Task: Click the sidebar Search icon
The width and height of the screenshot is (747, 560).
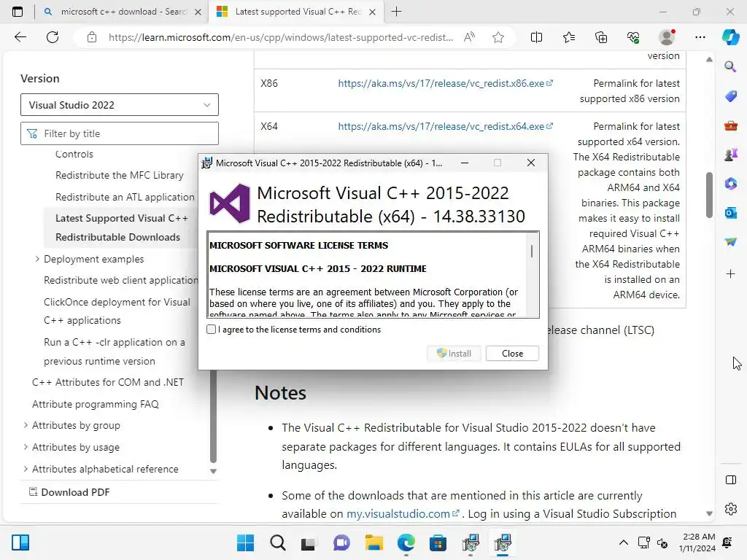Action: (x=730, y=66)
